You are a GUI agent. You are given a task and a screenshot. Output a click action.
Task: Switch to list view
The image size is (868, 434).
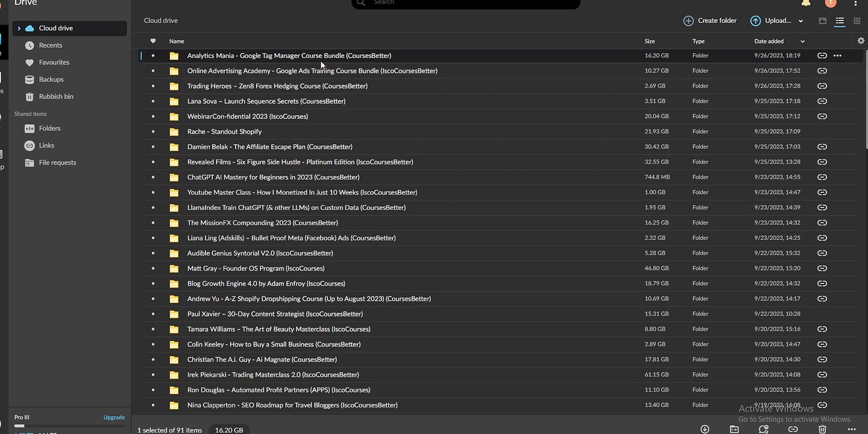point(840,21)
